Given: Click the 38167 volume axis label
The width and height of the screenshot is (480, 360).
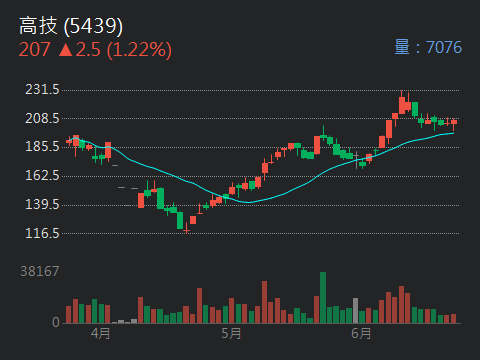Looking at the screenshot, I should click(40, 271).
